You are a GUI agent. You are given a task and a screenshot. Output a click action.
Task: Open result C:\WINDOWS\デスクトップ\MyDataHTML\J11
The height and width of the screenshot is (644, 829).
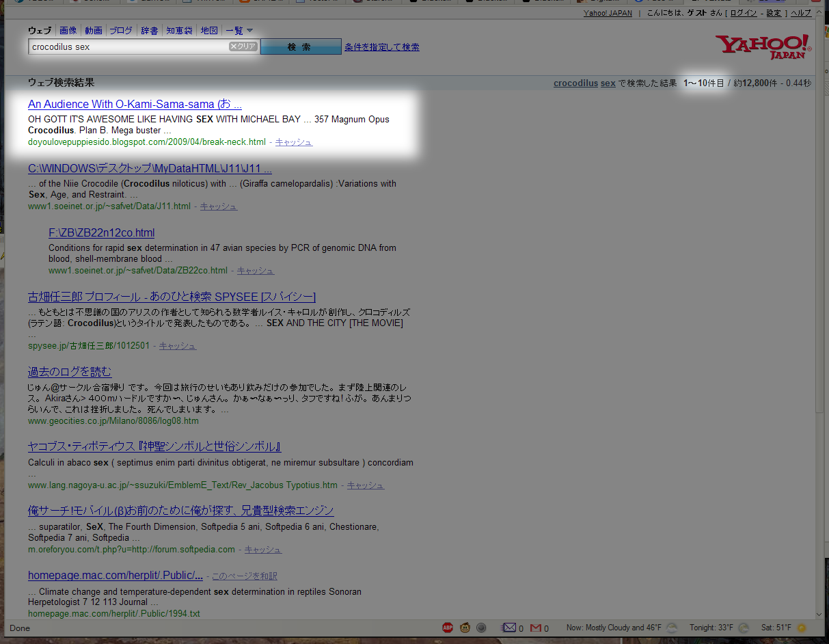[150, 168]
